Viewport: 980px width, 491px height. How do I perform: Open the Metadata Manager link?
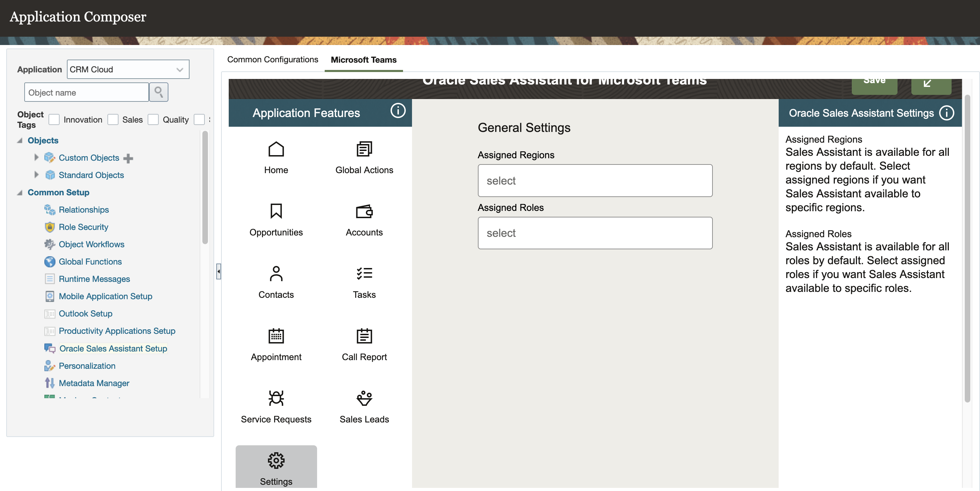94,383
